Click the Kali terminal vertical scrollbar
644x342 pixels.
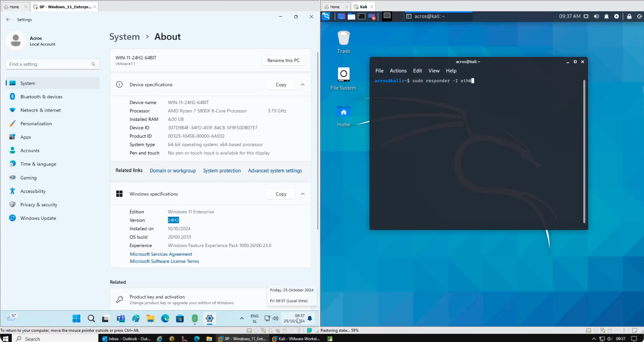(x=584, y=151)
